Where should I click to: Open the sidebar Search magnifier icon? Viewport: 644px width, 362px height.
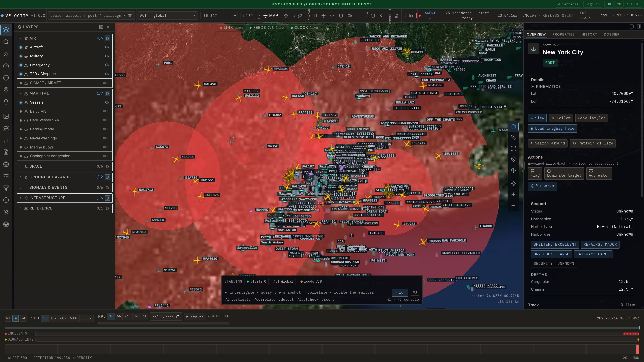point(6,42)
